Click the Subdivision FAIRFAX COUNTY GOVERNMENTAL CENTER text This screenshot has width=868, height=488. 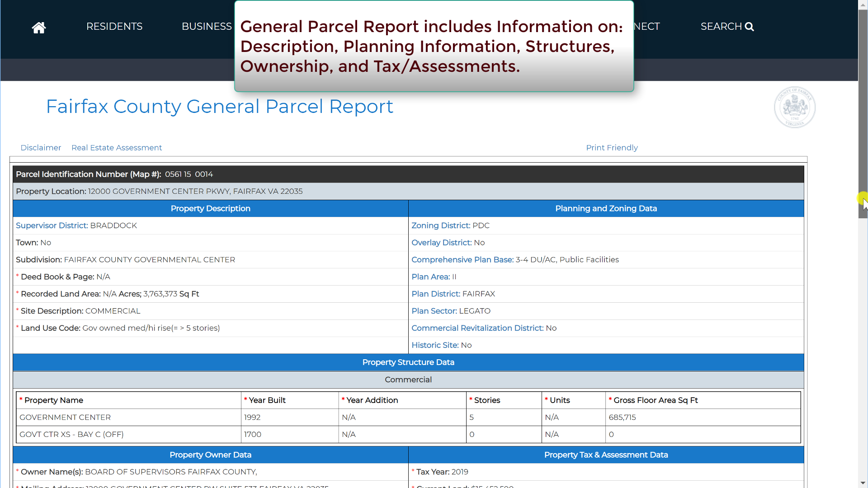(150, 260)
